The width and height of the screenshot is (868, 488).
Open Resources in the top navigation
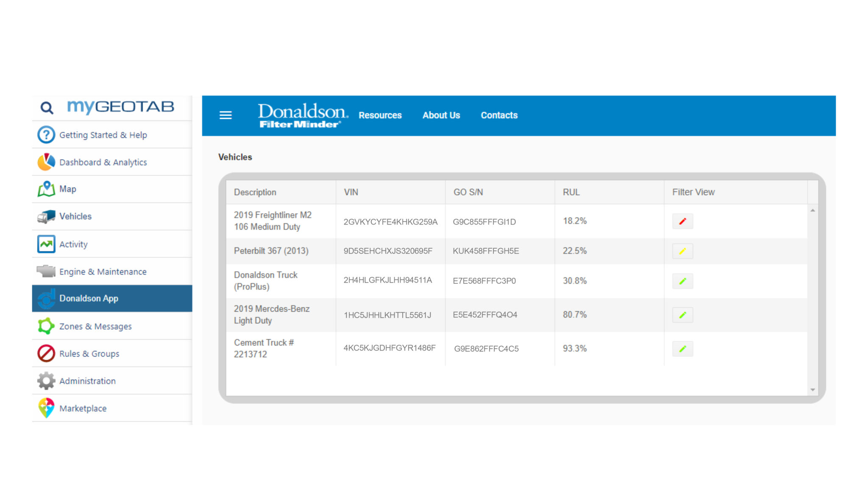click(x=380, y=115)
